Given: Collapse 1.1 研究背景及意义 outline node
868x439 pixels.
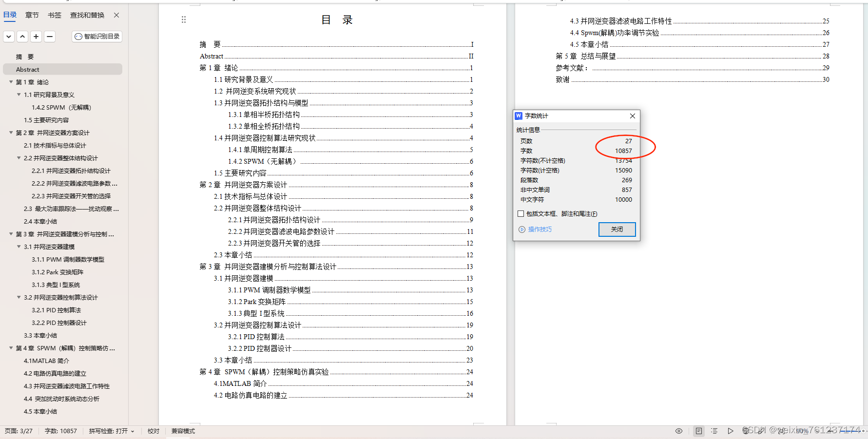Looking at the screenshot, I should [19, 95].
